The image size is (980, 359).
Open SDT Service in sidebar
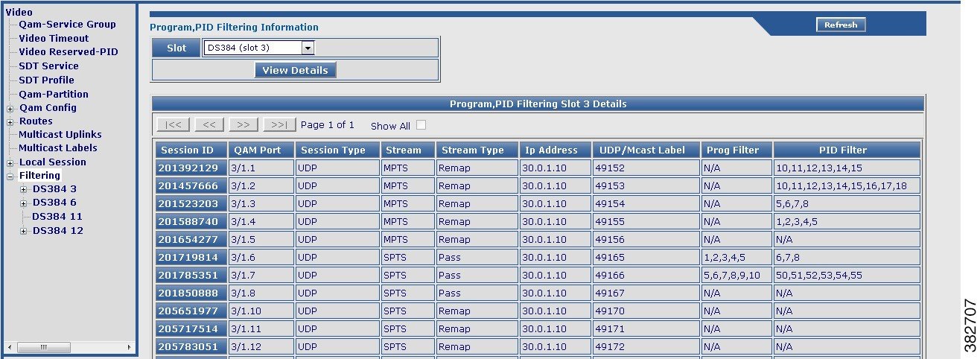click(48, 66)
